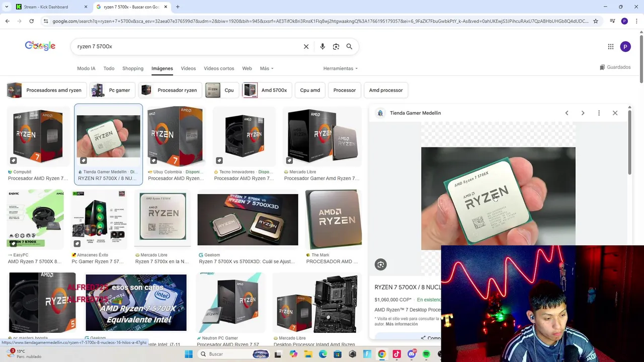This screenshot has height=362, width=644.
Task: Open search by image via the Lens icon
Action: point(336,46)
